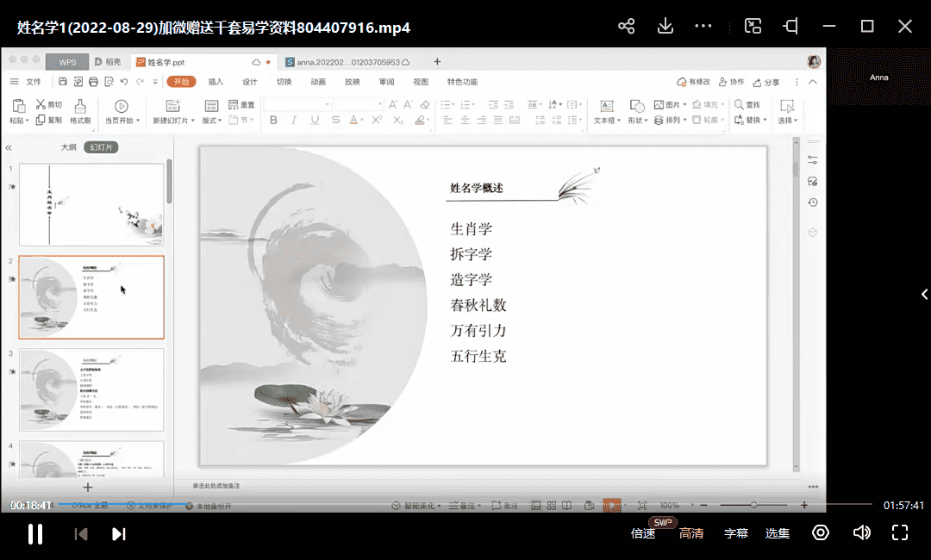Download the video with the download icon
This screenshot has width=931, height=560.
coord(665,26)
